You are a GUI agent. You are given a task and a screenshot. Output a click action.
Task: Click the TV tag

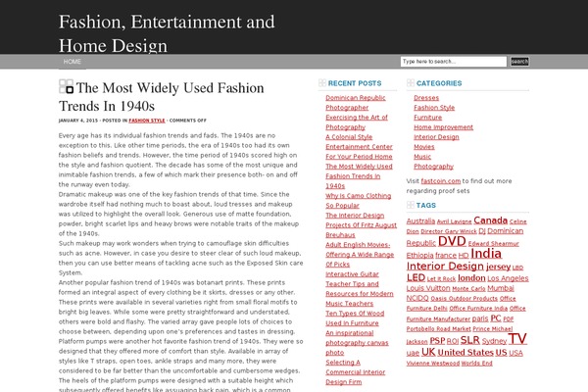[517, 338]
